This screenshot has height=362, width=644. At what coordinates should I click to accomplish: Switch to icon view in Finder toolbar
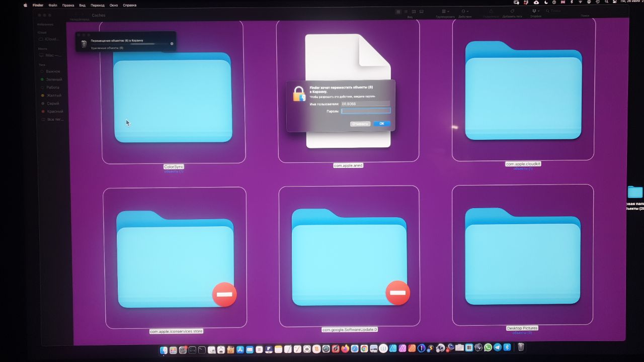(398, 12)
